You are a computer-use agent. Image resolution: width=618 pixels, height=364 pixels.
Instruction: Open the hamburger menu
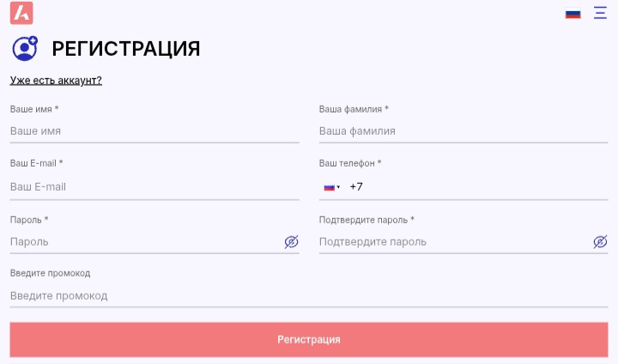tap(600, 13)
